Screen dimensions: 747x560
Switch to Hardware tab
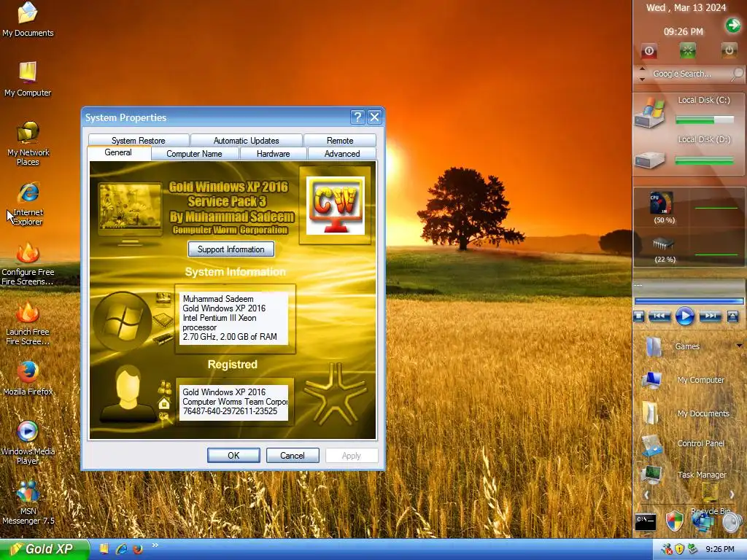(273, 153)
